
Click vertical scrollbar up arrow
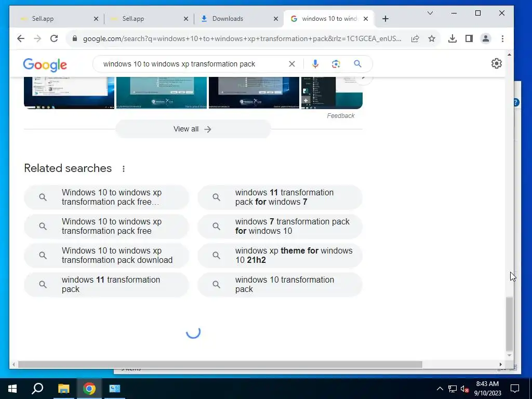click(x=509, y=54)
